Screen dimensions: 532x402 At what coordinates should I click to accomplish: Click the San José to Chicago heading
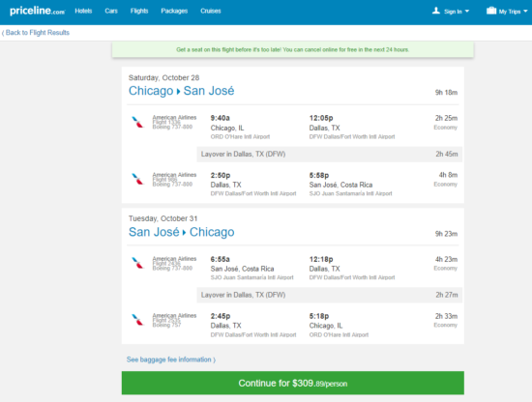[182, 232]
